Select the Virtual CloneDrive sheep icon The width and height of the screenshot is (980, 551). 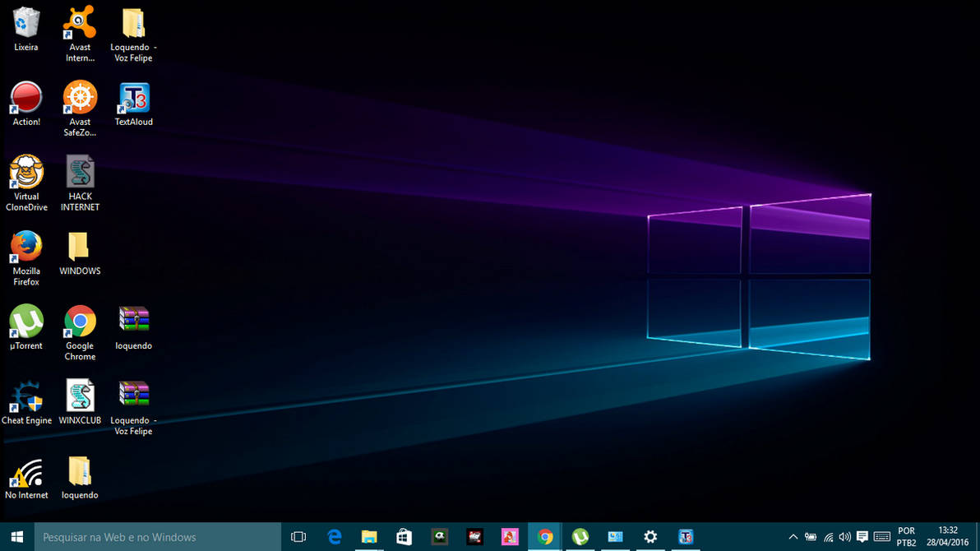[26, 183]
